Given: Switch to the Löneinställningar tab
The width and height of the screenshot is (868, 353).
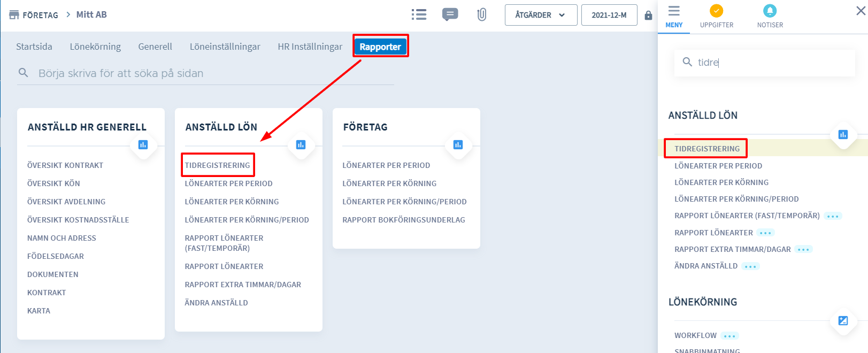Looking at the screenshot, I should [x=225, y=47].
